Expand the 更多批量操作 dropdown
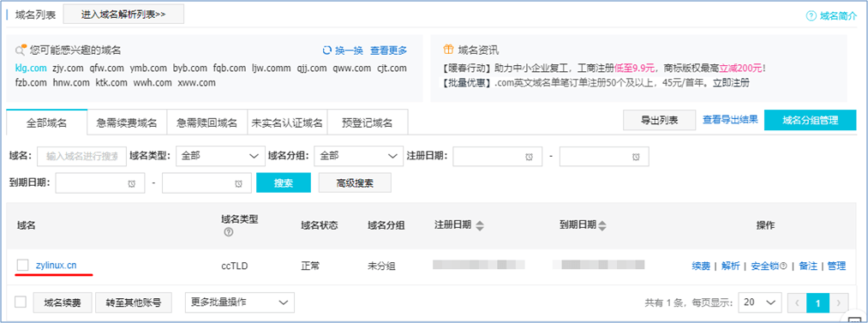The height and width of the screenshot is (323, 868). 240,302
